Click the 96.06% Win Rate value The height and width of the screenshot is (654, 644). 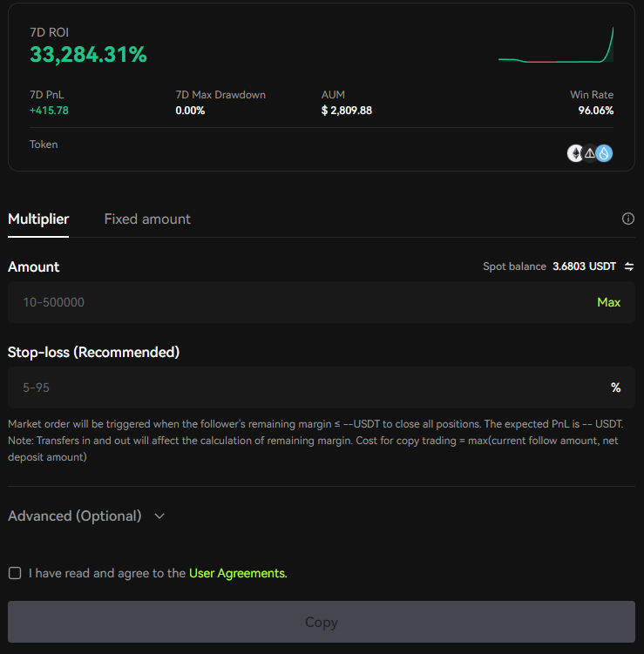[x=595, y=111]
